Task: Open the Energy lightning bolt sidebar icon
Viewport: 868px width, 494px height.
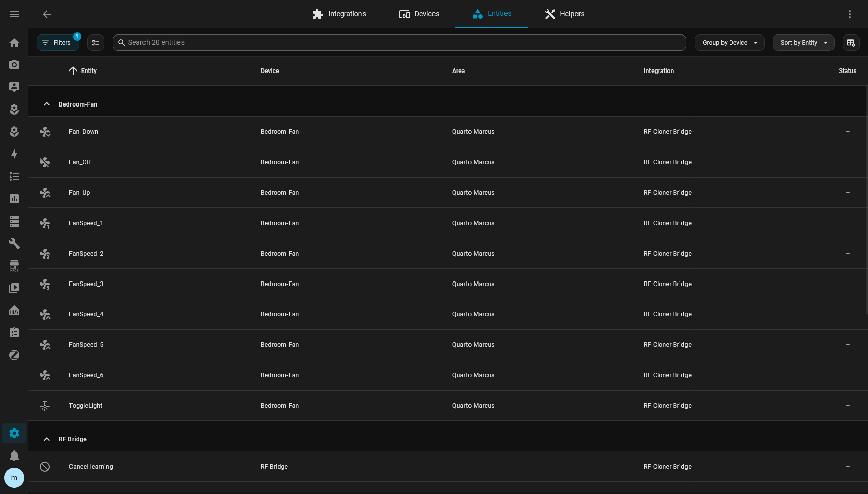Action: pyautogui.click(x=14, y=154)
